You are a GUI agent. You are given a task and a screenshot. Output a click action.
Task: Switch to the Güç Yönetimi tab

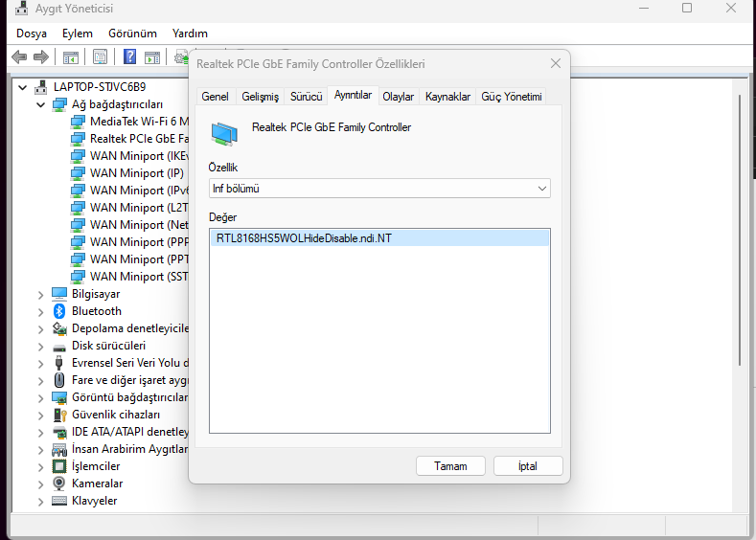(x=512, y=97)
